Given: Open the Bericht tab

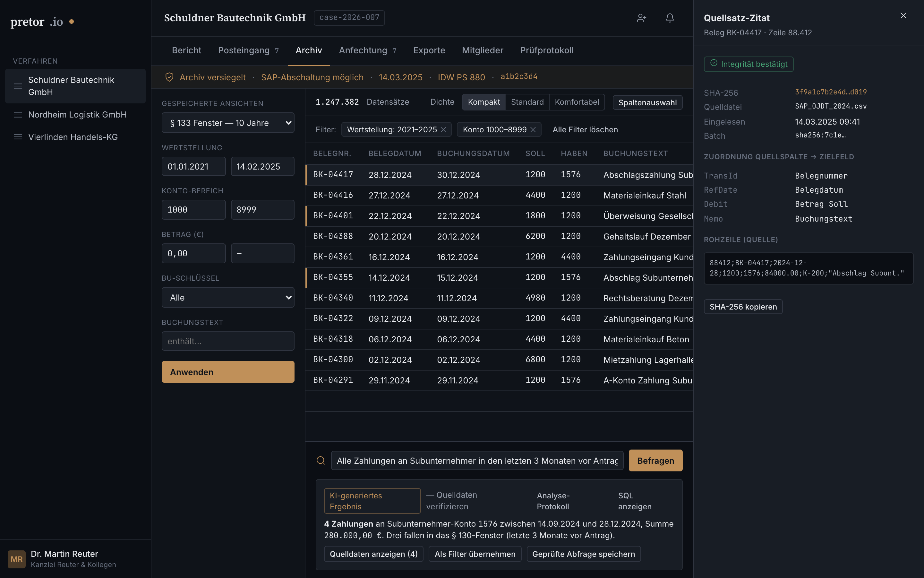Looking at the screenshot, I should coord(186,50).
